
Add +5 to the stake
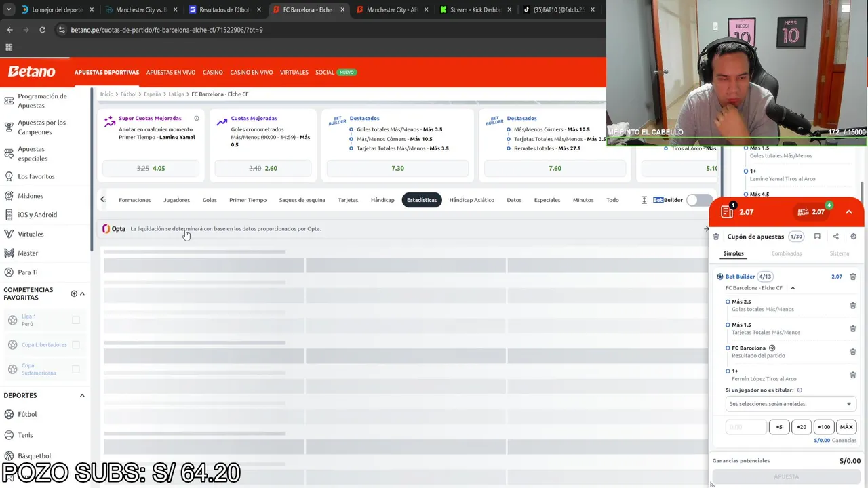(x=779, y=427)
